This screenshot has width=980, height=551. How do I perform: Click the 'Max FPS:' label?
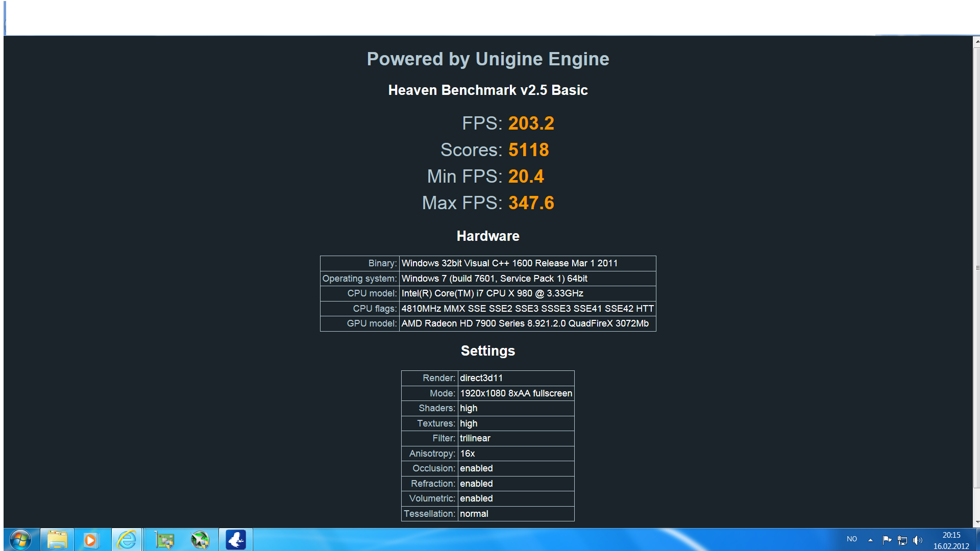coord(462,203)
